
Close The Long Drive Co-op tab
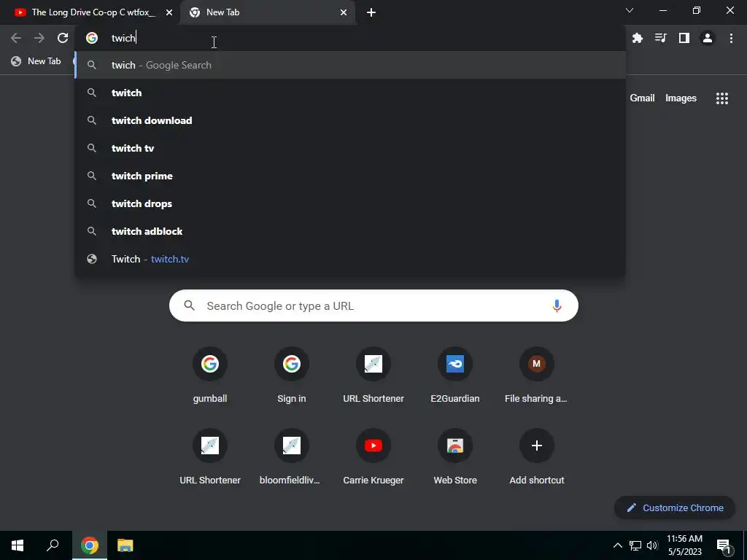(169, 12)
